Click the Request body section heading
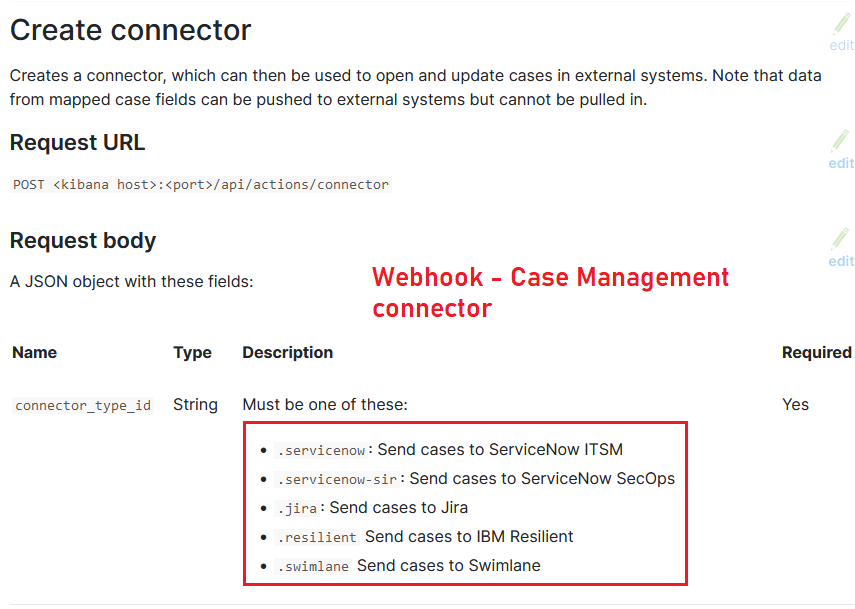The image size is (855, 609). click(x=83, y=240)
